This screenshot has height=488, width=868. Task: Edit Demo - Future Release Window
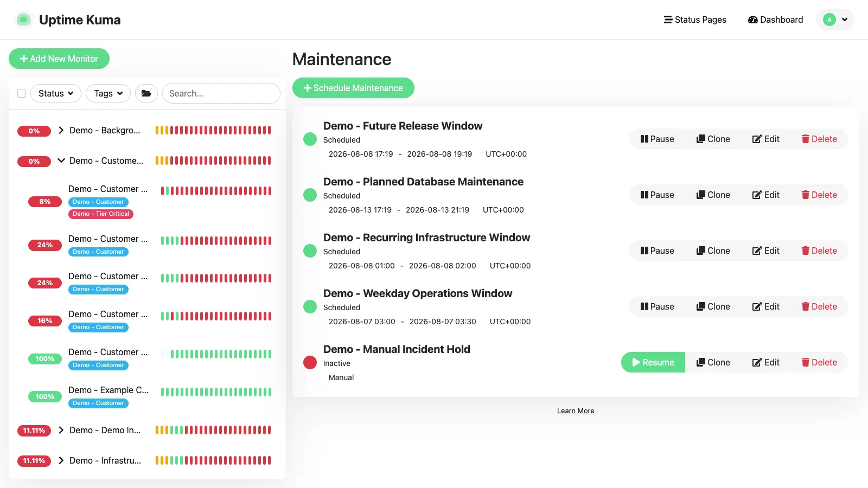click(x=765, y=139)
